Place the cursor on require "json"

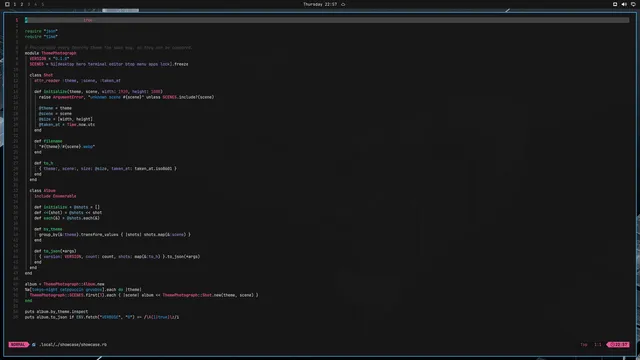point(41,31)
